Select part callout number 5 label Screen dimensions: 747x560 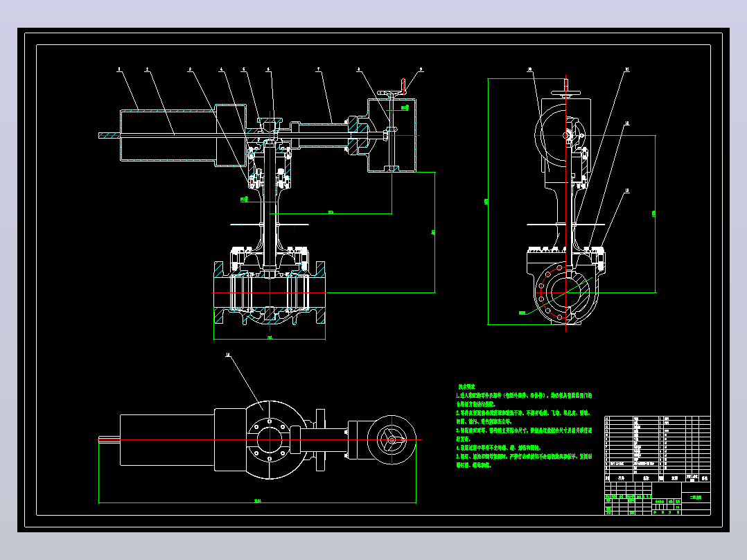(x=244, y=69)
